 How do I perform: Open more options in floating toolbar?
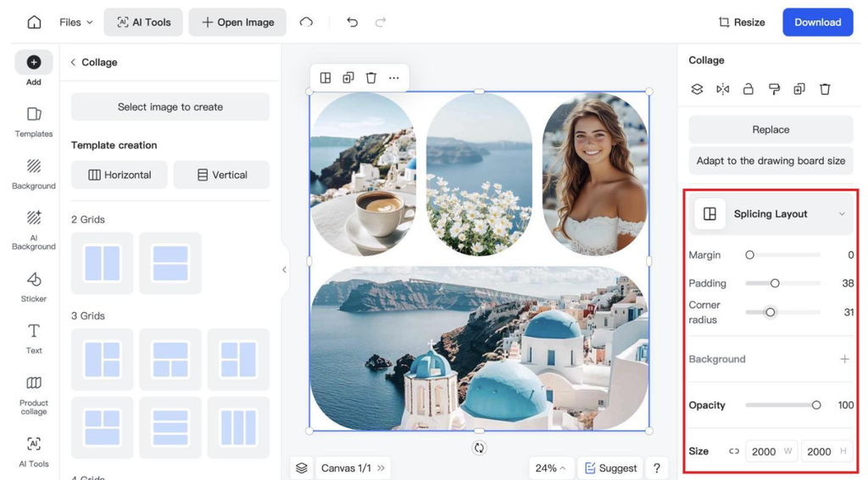tap(393, 77)
